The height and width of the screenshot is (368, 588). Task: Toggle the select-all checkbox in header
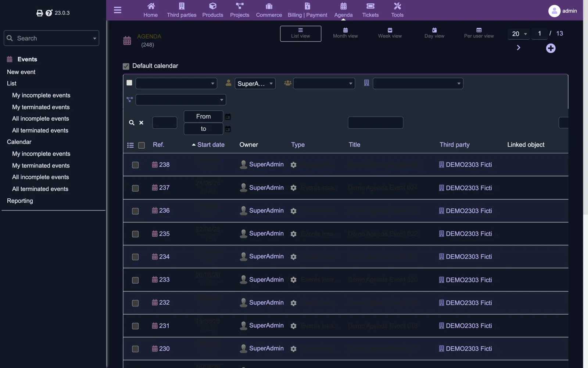click(x=141, y=145)
